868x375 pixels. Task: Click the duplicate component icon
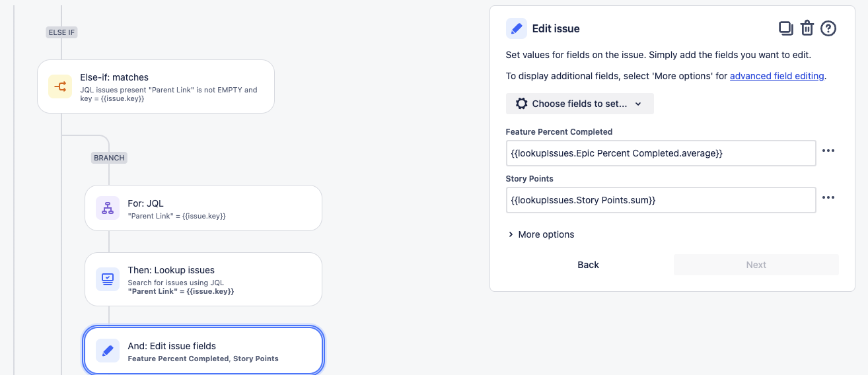(x=785, y=28)
